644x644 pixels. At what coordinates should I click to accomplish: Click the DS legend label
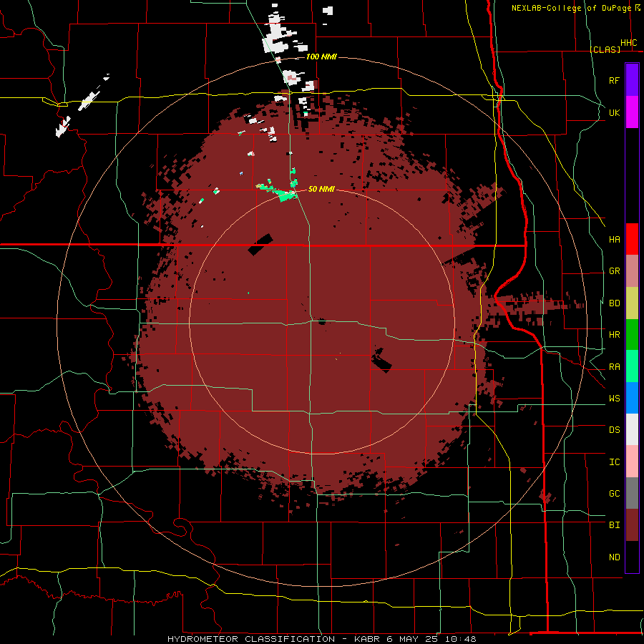pos(615,430)
